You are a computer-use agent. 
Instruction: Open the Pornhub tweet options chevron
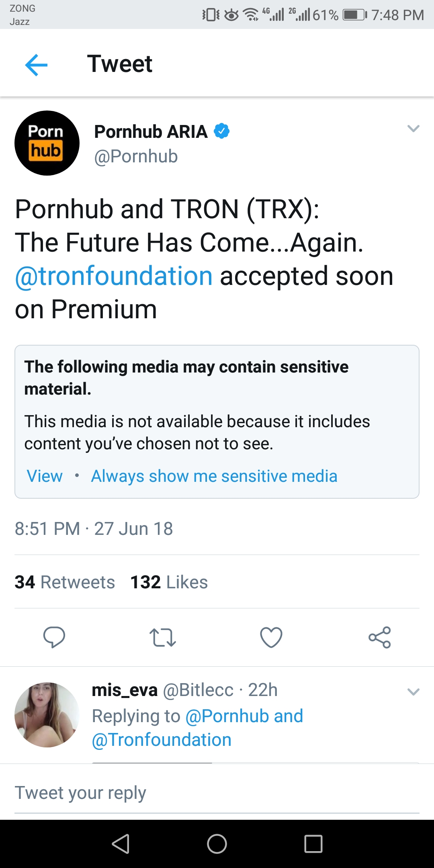tap(413, 129)
